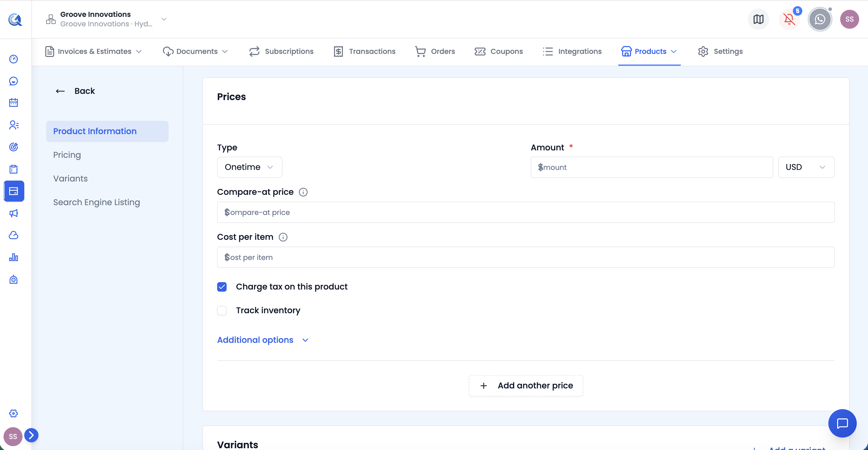Image resolution: width=868 pixels, height=450 pixels.
Task: Open the map icon in header
Action: (x=758, y=20)
